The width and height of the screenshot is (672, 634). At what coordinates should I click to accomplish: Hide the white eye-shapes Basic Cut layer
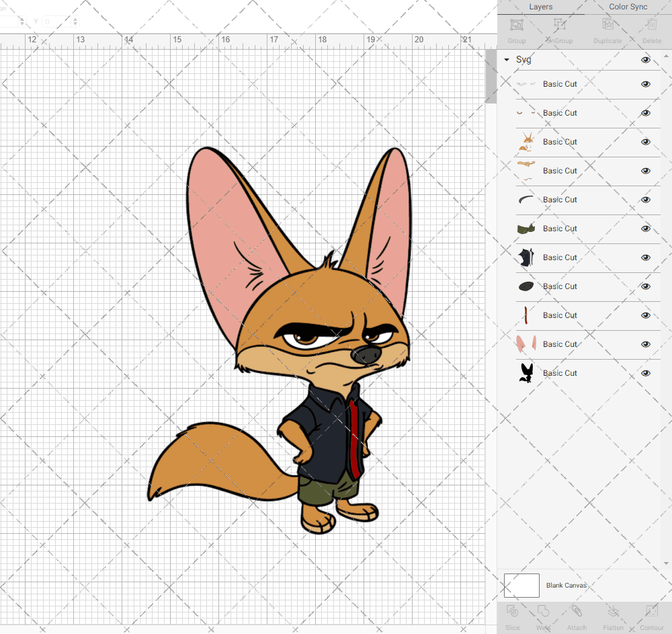(x=645, y=84)
